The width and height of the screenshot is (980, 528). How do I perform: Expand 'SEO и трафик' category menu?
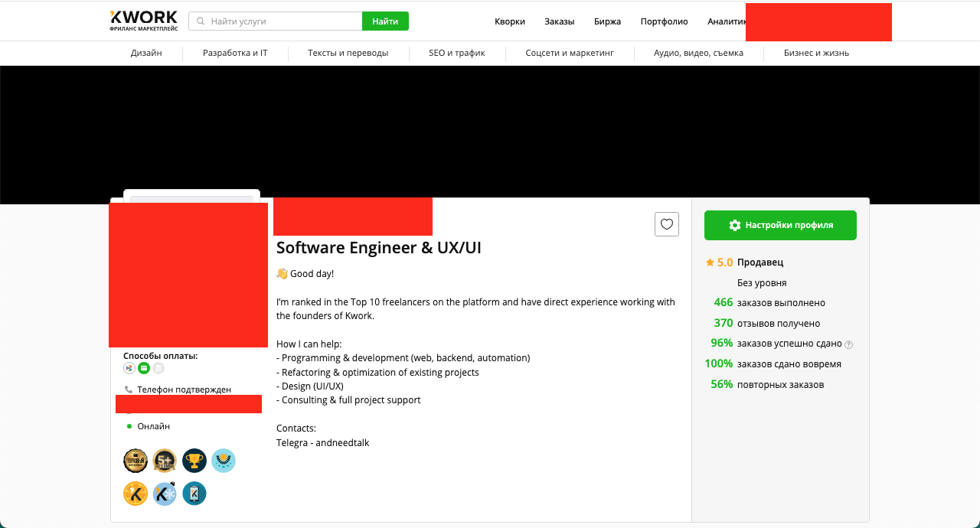456,53
